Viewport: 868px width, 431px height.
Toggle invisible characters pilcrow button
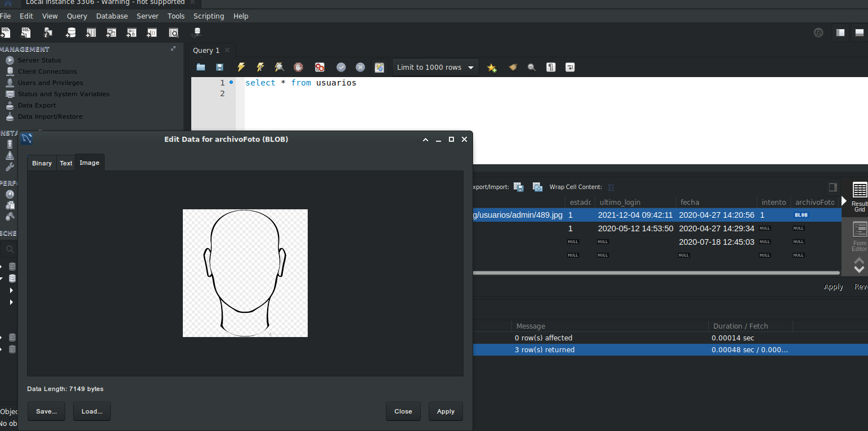coord(551,68)
